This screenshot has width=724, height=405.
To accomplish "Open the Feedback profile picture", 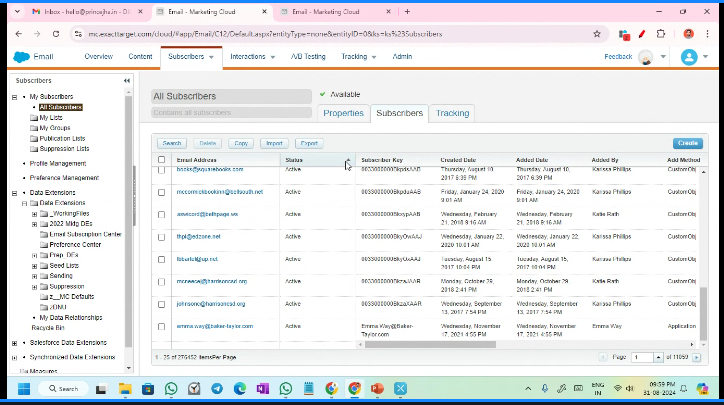I will (x=645, y=57).
